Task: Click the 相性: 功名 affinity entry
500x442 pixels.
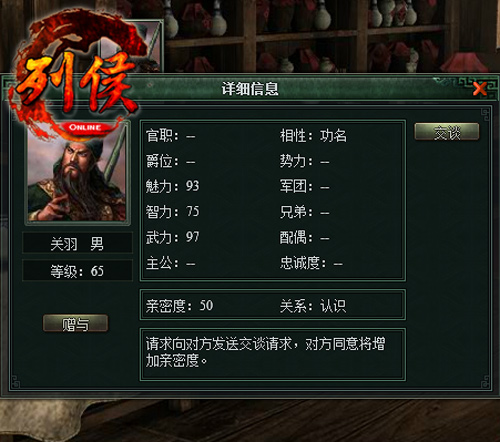Action: 313,135
